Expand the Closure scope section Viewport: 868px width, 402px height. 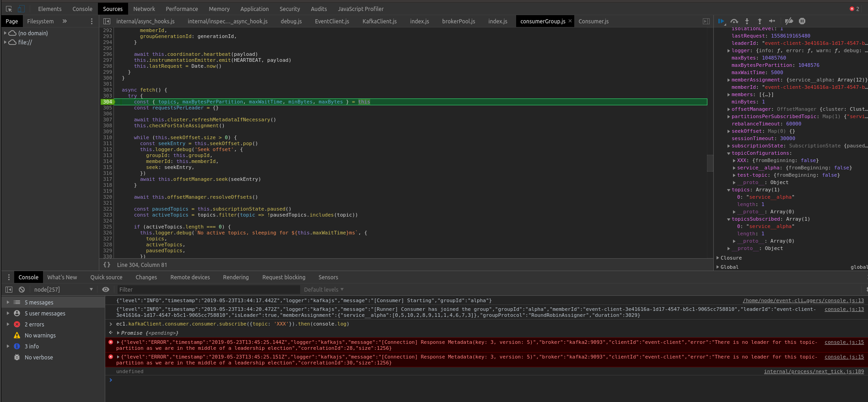coord(717,258)
